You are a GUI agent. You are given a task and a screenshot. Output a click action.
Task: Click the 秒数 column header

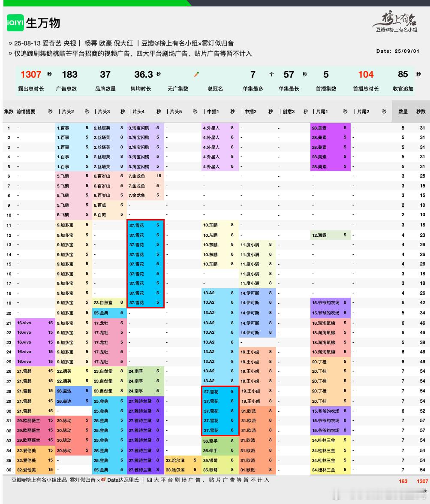pos(421,112)
